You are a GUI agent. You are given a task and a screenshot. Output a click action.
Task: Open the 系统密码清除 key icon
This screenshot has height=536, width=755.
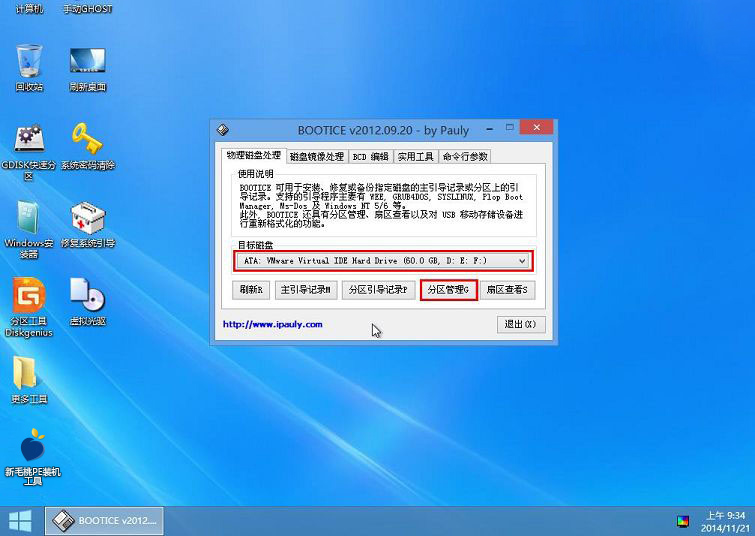click(88, 146)
